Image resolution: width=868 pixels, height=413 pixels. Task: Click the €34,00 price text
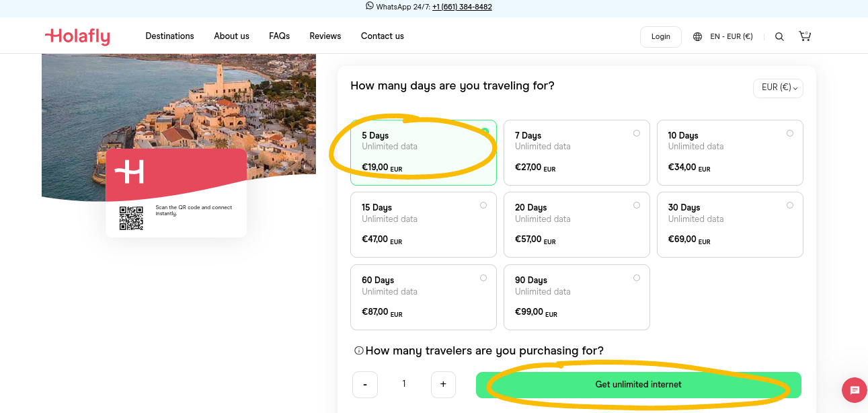(688, 167)
